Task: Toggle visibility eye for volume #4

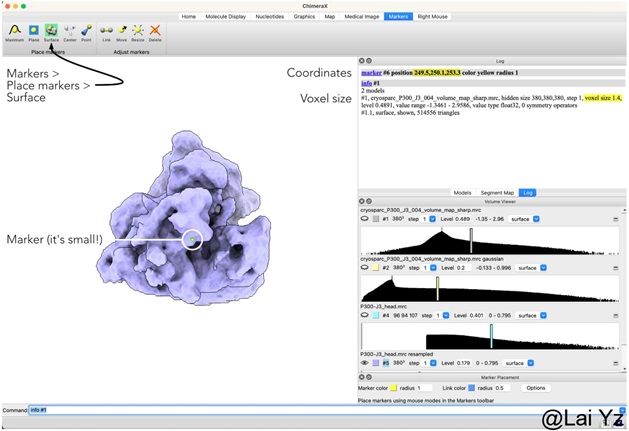Action: tap(364, 315)
